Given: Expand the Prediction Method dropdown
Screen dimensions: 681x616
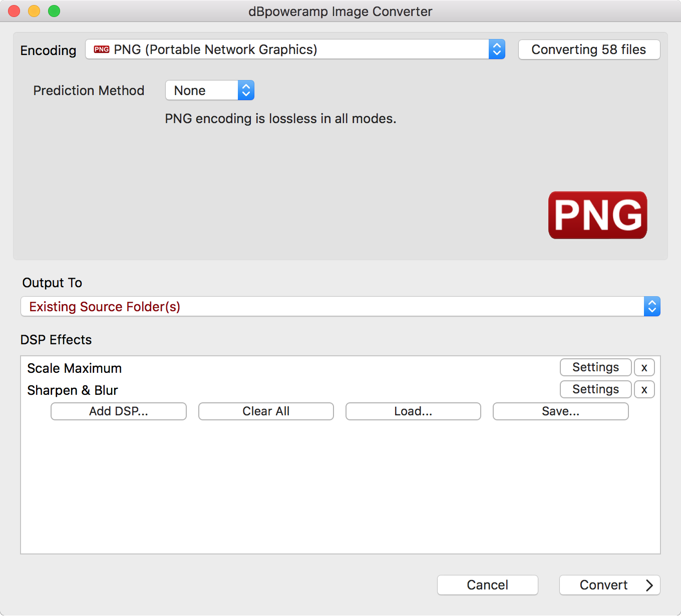Looking at the screenshot, I should 210,91.
